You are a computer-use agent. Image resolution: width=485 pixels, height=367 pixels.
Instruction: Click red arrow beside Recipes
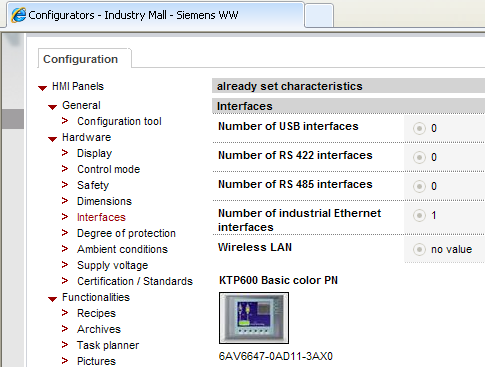coord(65,313)
